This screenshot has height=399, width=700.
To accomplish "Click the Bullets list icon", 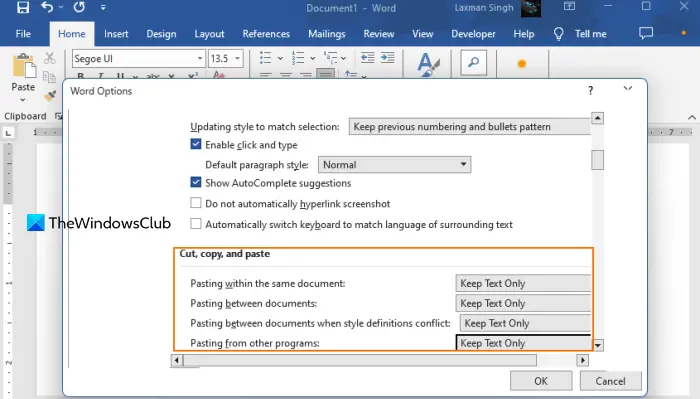I will [266, 58].
